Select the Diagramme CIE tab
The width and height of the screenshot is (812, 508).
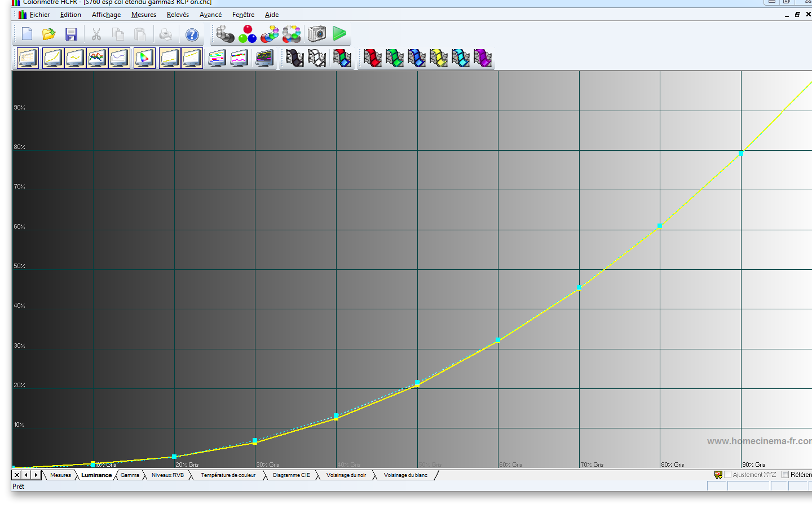291,475
